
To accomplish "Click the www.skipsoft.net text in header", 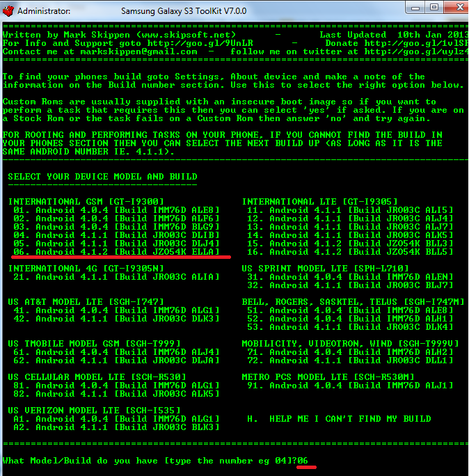I will click(x=186, y=35).
